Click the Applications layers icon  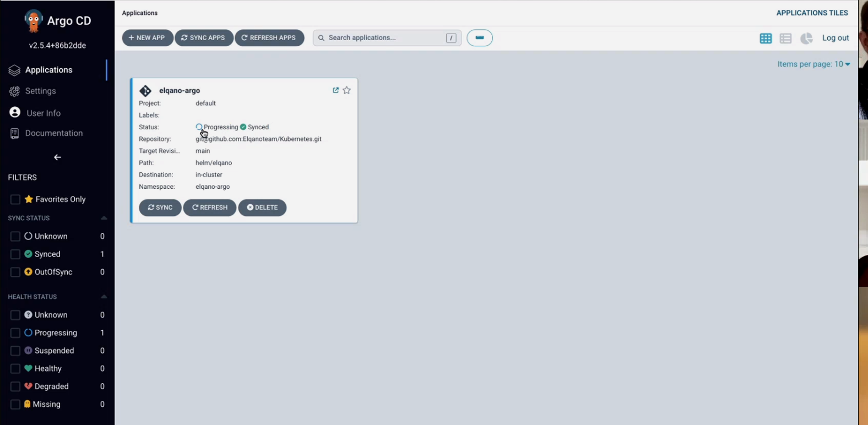pos(14,70)
